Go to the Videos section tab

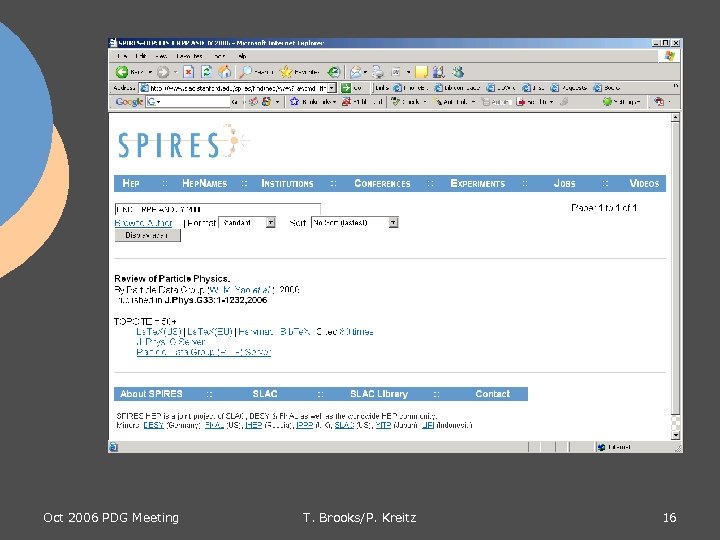coord(644,183)
